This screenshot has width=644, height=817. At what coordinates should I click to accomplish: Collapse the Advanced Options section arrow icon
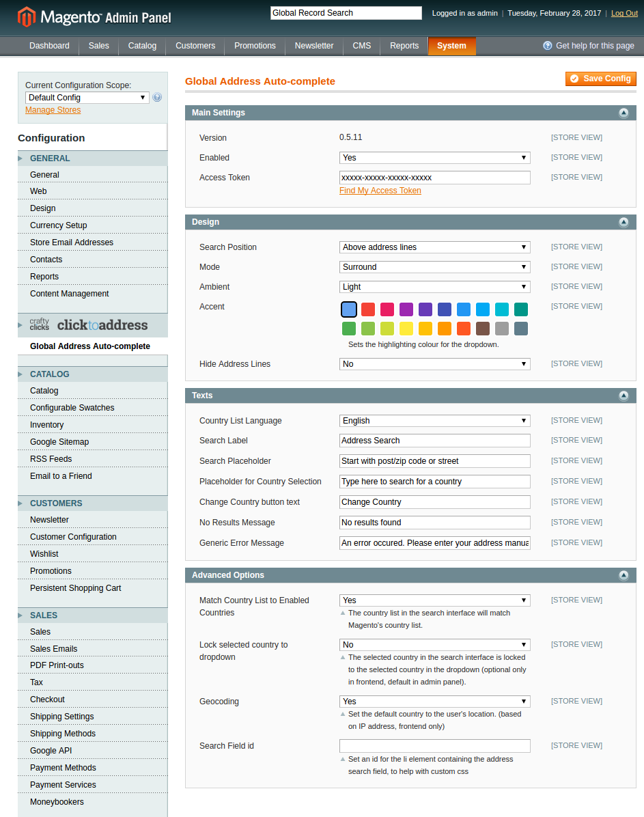[x=624, y=576]
